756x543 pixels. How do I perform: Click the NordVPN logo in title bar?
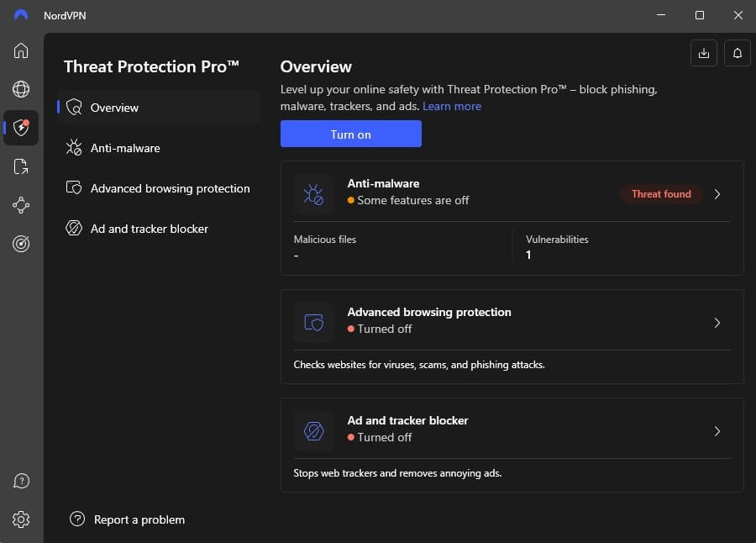pos(21,15)
